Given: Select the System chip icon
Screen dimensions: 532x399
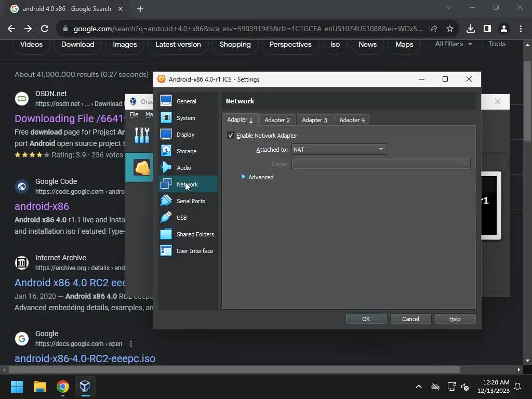Looking at the screenshot, I should coord(166,117).
